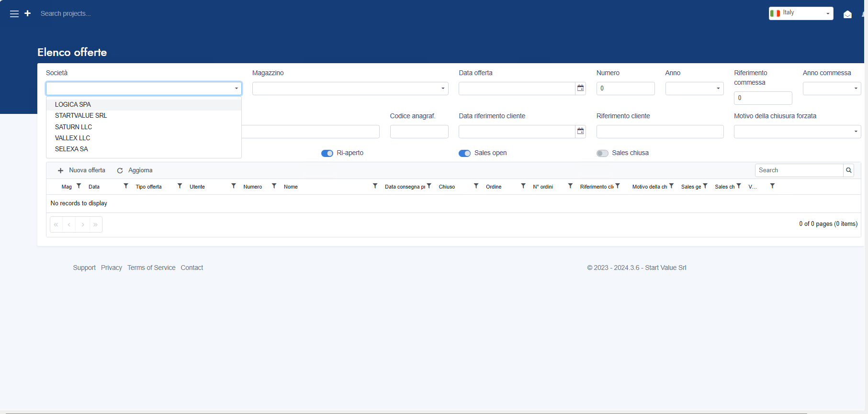Click the Data offerta date field
This screenshot has width=868, height=414.
517,89
